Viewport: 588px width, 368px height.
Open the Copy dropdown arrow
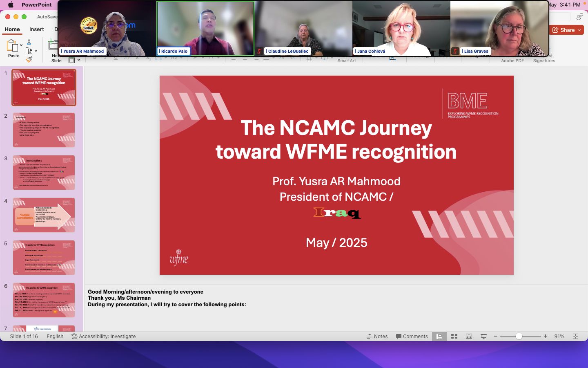tap(36, 51)
